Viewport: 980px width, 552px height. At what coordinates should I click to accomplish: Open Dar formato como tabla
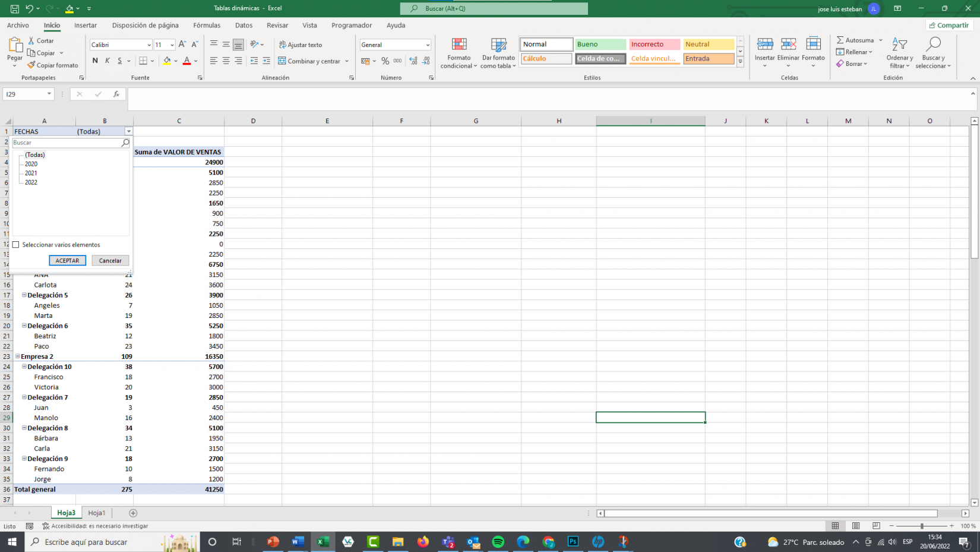[498, 53]
